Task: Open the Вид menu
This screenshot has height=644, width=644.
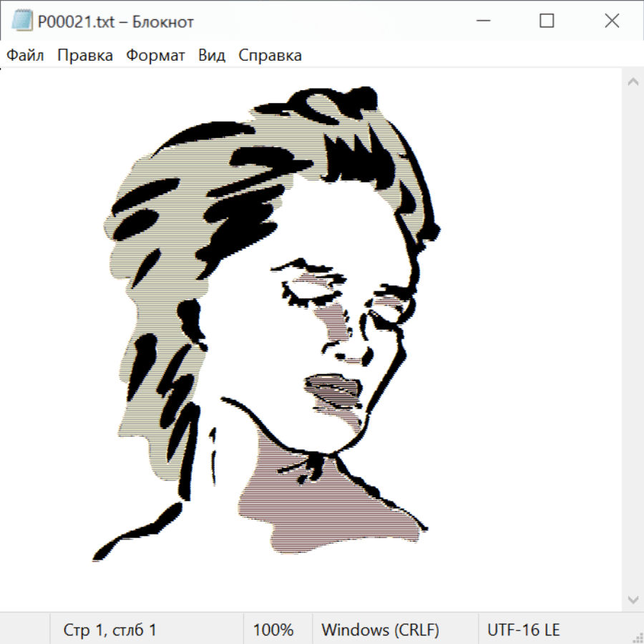Action: point(212,56)
